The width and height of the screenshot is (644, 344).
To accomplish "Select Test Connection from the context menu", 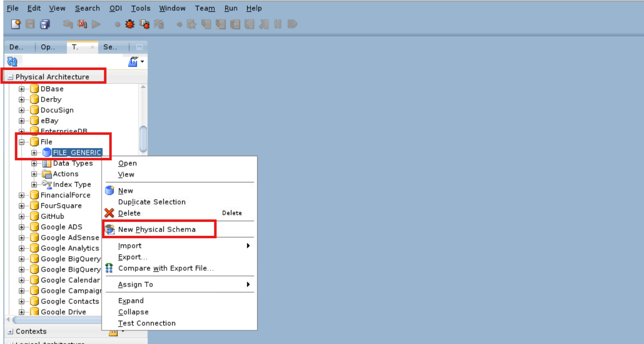I will 147,323.
